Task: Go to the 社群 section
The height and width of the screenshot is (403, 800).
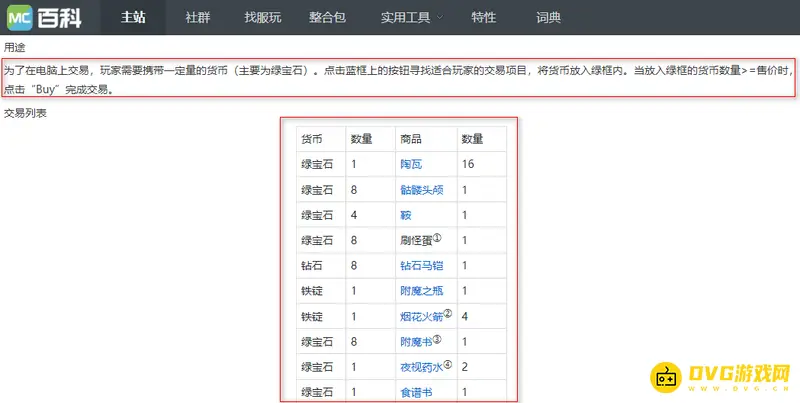Action: (198, 17)
